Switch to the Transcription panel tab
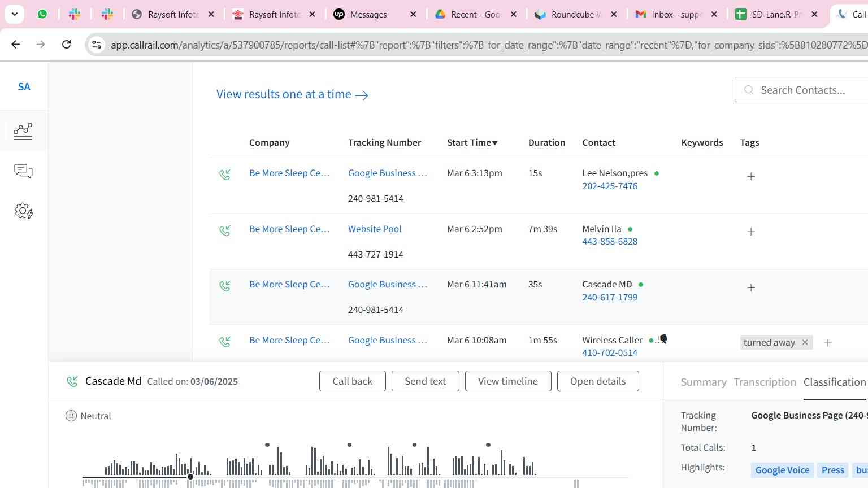868x488 pixels. 765,382
